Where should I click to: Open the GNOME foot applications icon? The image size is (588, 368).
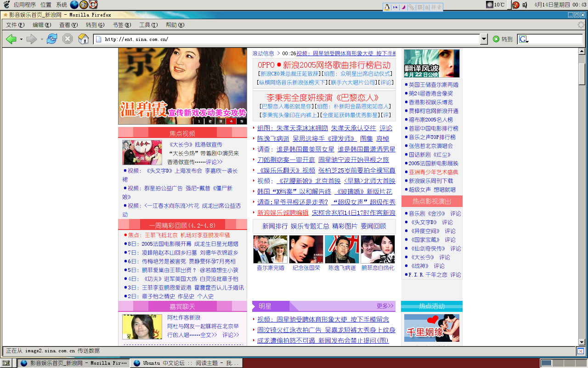pos(7,5)
